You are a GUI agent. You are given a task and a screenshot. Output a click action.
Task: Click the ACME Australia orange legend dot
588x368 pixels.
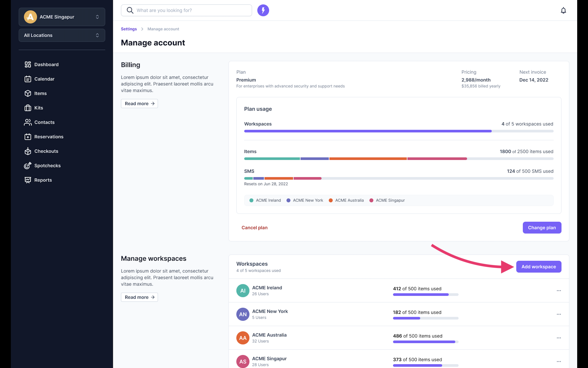point(331,200)
